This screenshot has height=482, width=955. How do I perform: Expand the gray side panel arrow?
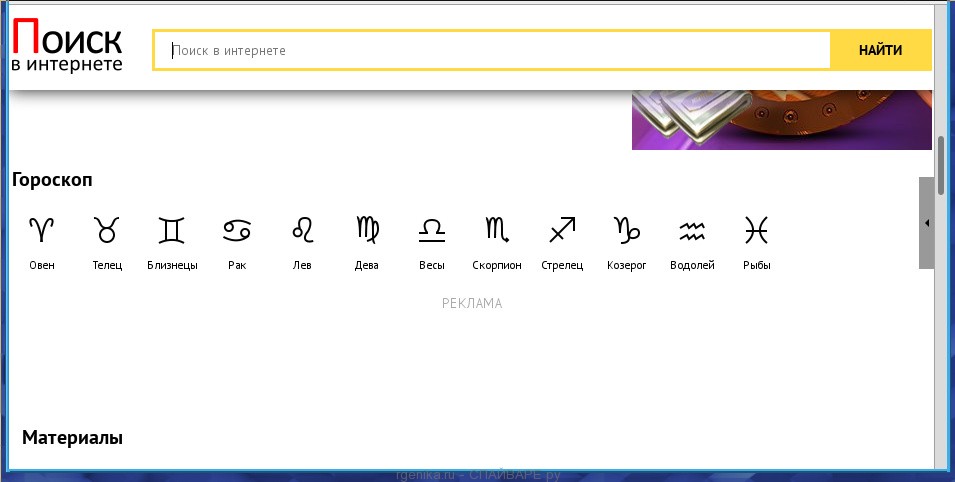926,223
